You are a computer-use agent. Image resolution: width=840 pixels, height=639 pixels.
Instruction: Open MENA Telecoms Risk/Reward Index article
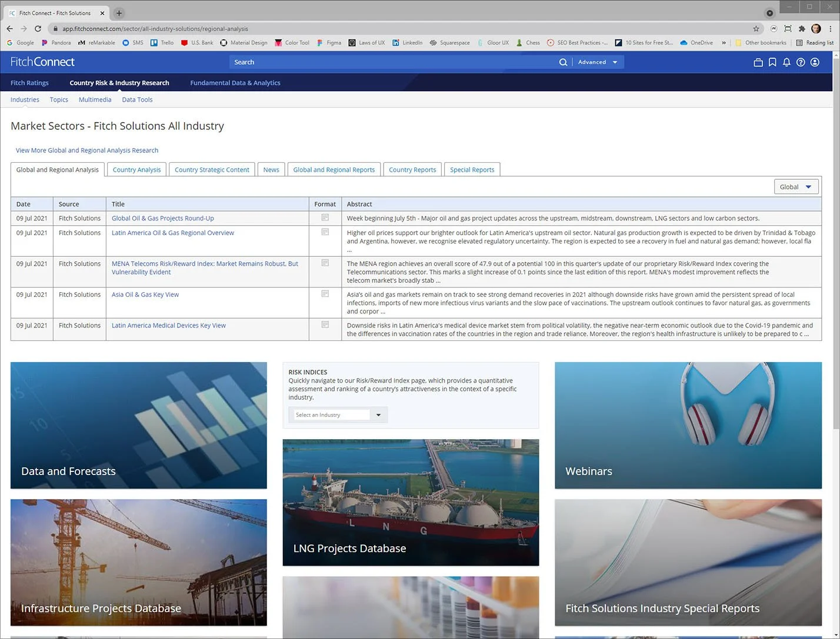tap(205, 267)
